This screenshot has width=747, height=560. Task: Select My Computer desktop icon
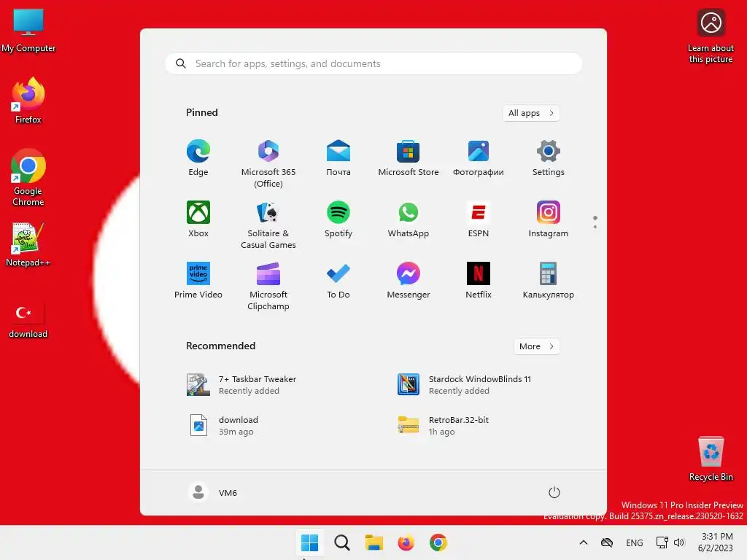[x=28, y=31]
